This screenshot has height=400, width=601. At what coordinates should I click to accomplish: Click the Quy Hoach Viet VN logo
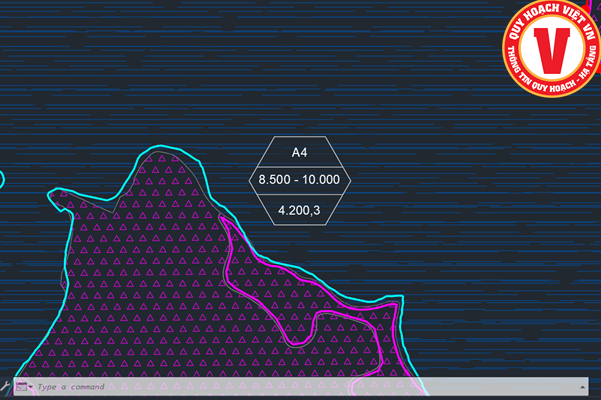pyautogui.click(x=551, y=48)
